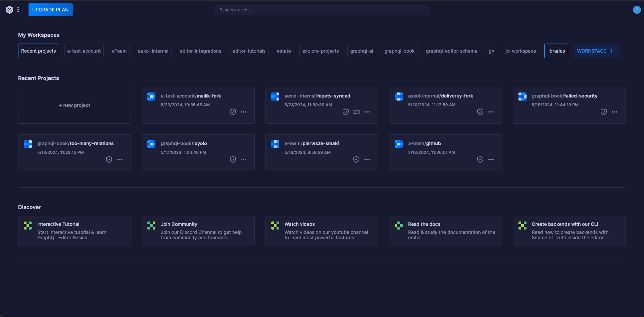Open the vertical dots menu beside logo
This screenshot has height=317, width=644.
click(18, 10)
